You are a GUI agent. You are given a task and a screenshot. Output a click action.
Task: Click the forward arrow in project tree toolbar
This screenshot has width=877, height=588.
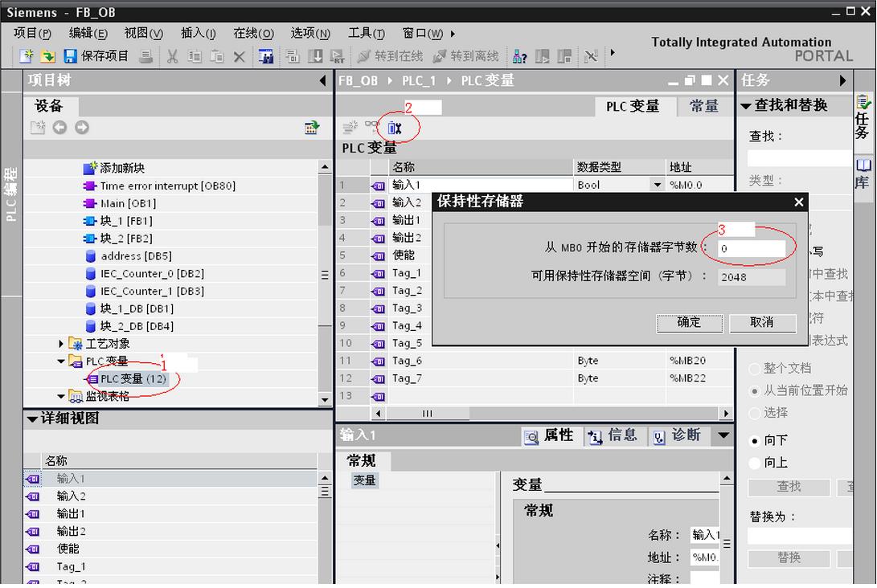coord(82,128)
